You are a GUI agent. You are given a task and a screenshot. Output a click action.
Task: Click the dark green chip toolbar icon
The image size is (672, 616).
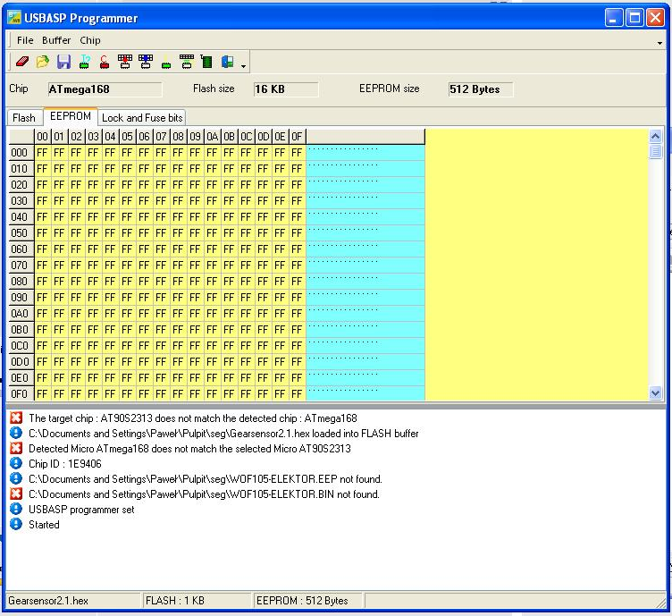point(206,63)
